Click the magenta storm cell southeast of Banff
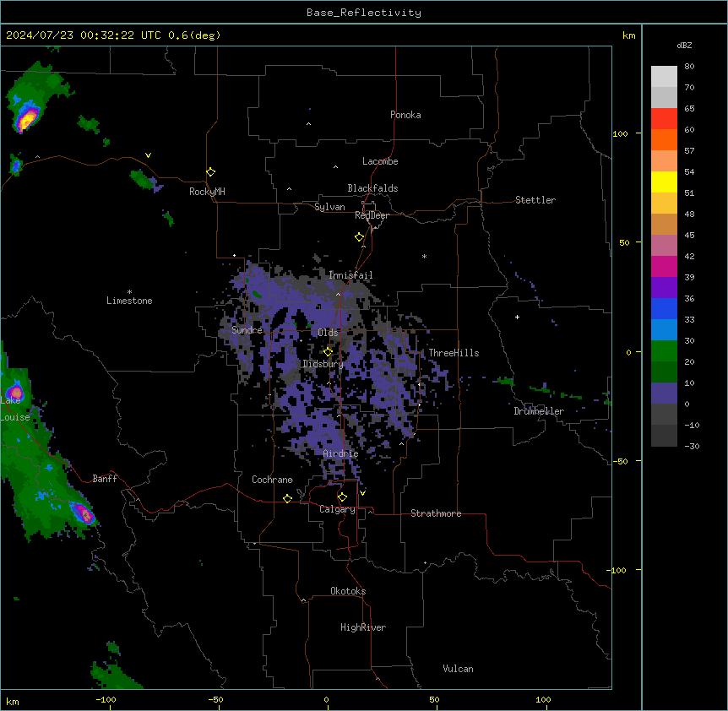728x711 pixels. (x=83, y=513)
